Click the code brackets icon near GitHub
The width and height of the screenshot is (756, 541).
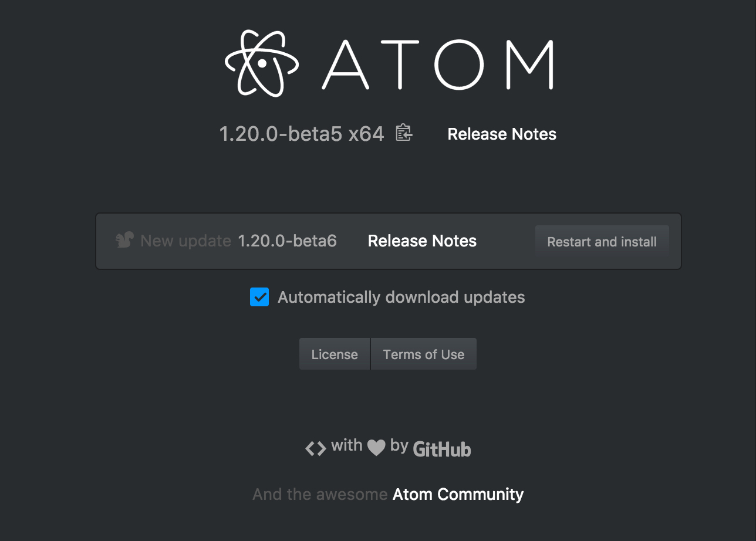(315, 448)
